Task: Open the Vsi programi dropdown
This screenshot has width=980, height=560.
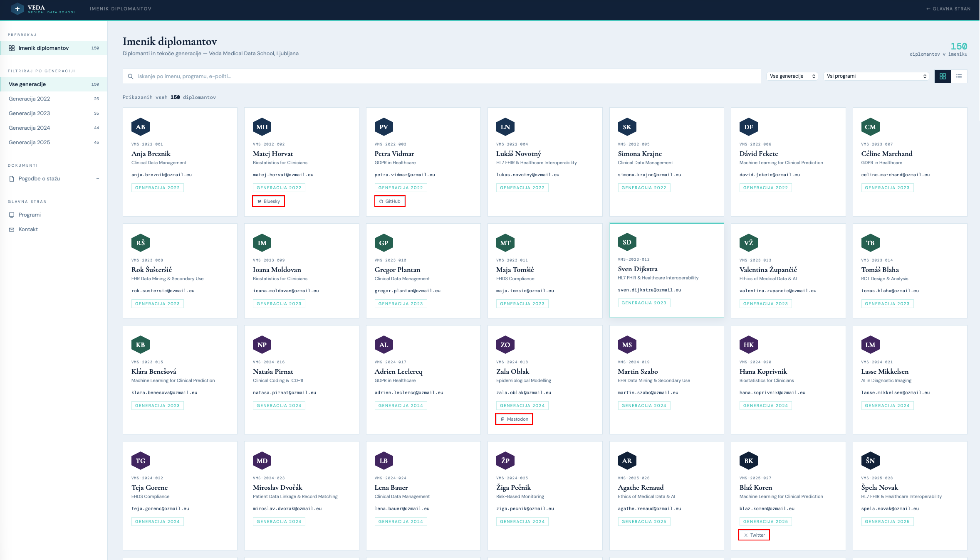Action: pyautogui.click(x=876, y=76)
